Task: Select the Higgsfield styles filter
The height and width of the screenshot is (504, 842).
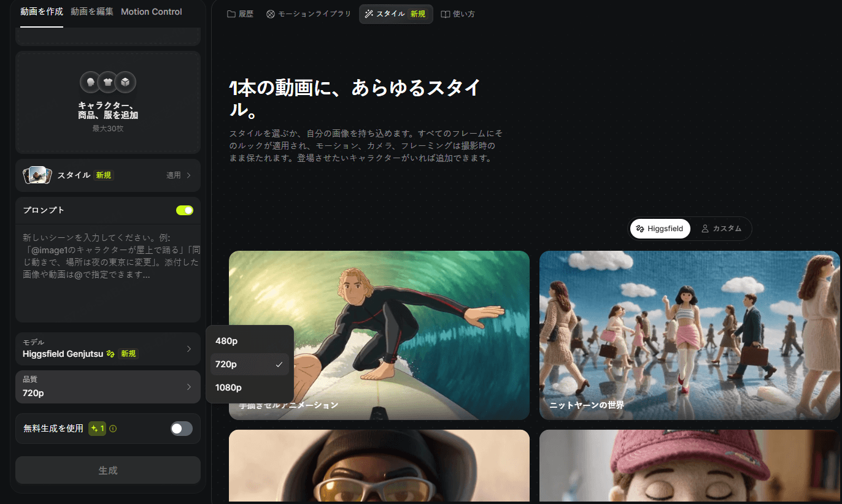Action: coord(660,229)
